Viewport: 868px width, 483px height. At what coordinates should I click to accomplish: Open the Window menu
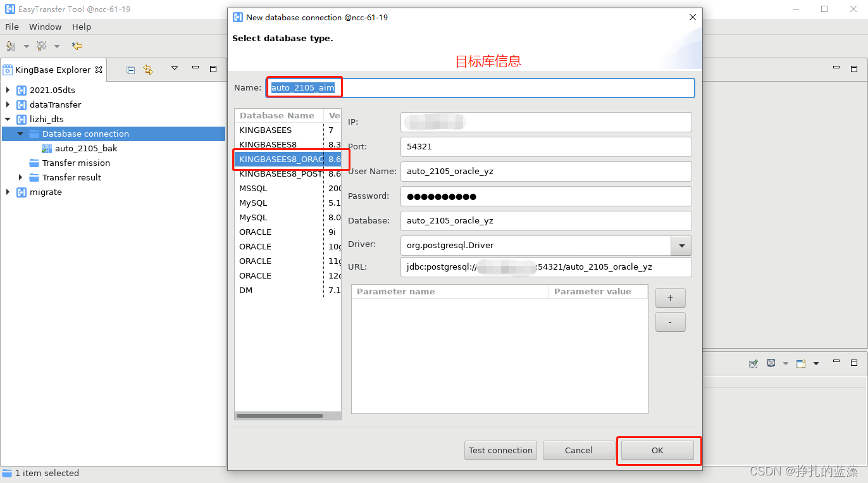[x=46, y=27]
